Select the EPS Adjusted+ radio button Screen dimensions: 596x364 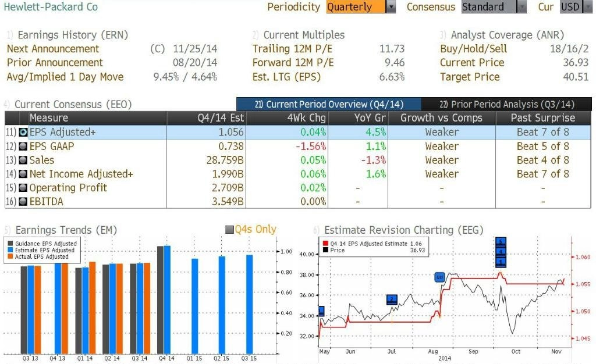pos(23,132)
